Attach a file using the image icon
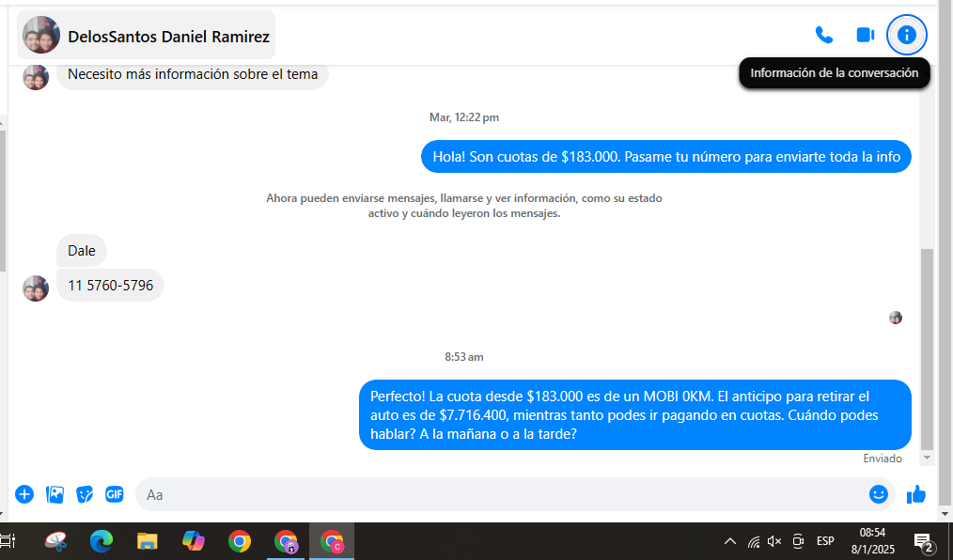953x560 pixels. [55, 494]
